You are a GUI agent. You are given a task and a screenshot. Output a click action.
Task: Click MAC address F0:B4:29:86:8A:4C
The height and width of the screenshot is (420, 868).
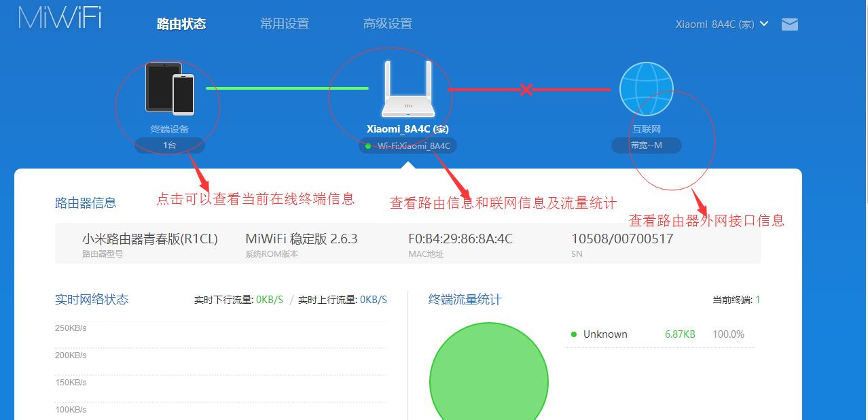click(460, 239)
